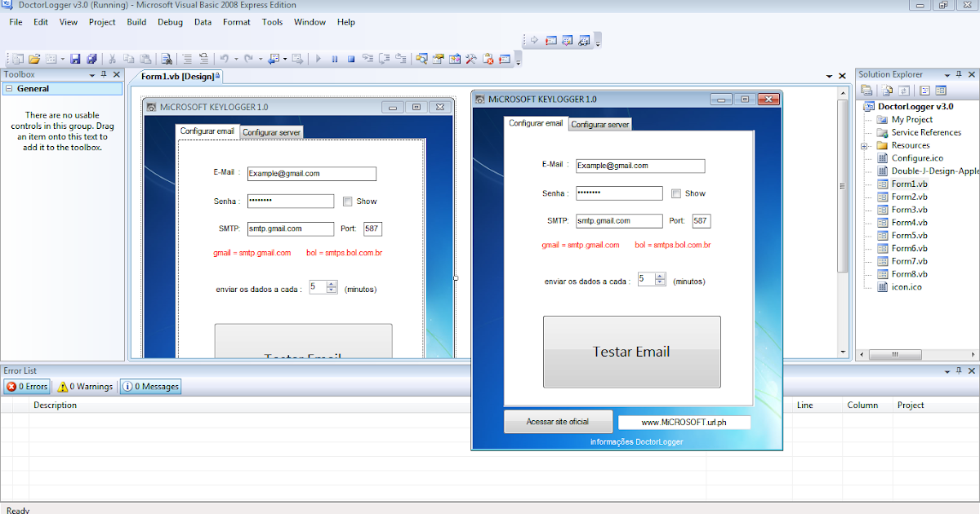Click the Save floppy disk icon
This screenshot has height=514, width=980.
coord(75,59)
